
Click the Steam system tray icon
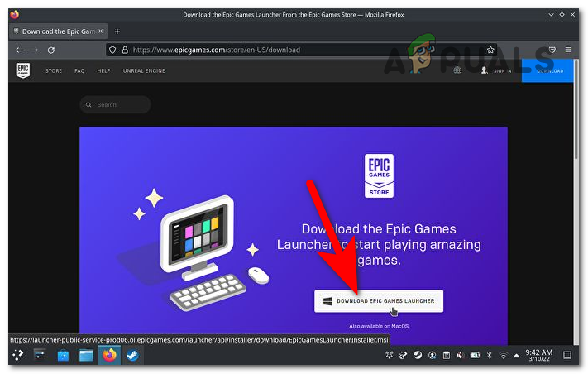[418, 355]
